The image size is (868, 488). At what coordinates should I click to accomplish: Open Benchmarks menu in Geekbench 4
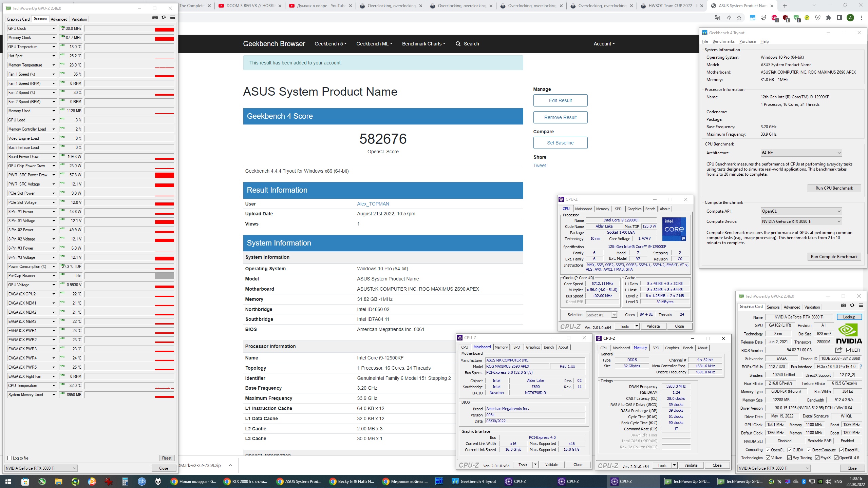click(x=723, y=41)
